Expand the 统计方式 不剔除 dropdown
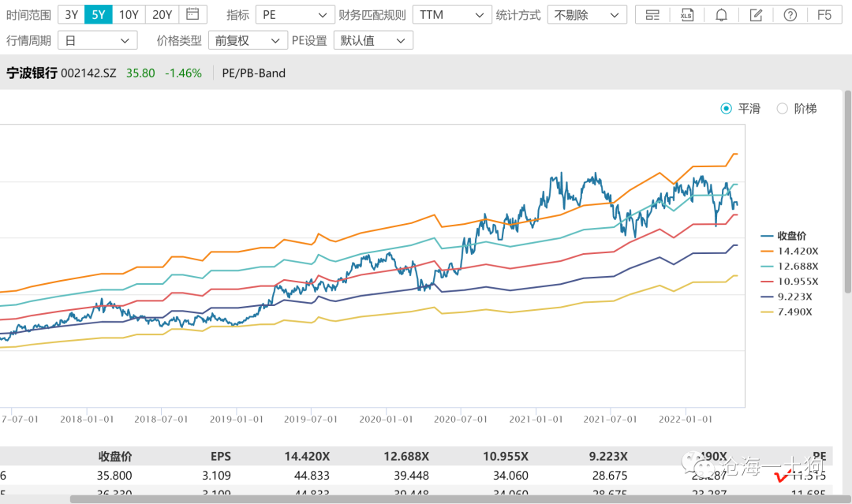Viewport: 852px width, 504px height. pyautogui.click(x=587, y=14)
